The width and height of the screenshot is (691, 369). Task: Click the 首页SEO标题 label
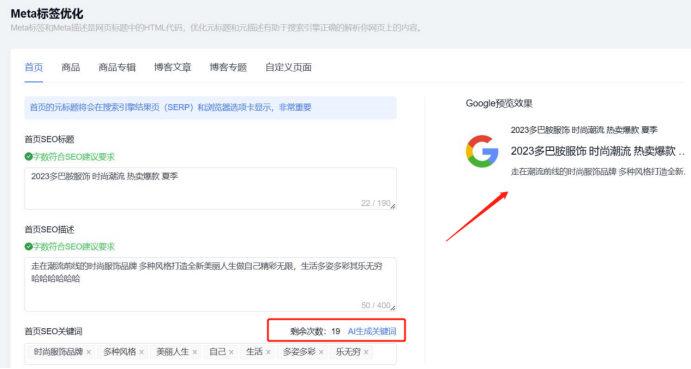[x=49, y=139]
